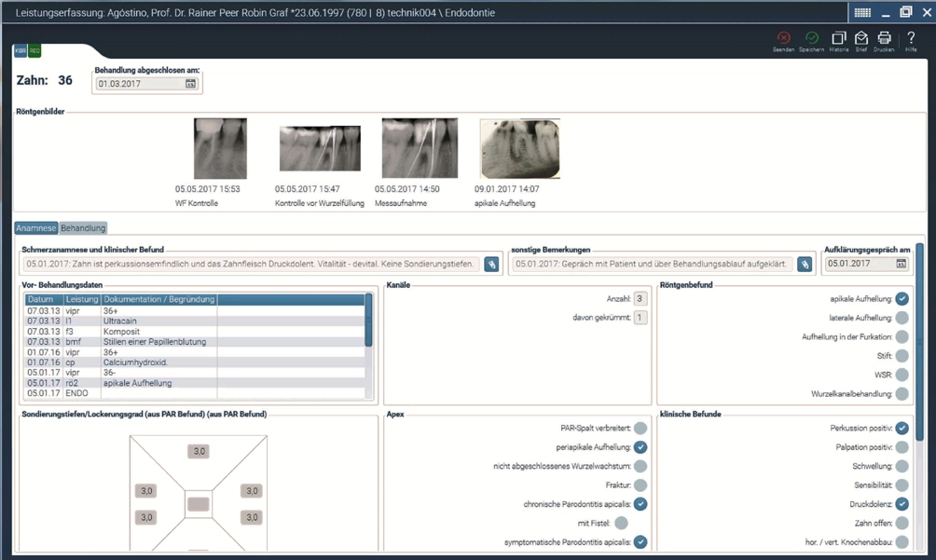Toggle Druckdolenz finding
Screen dimensions: 936x560
point(902,504)
